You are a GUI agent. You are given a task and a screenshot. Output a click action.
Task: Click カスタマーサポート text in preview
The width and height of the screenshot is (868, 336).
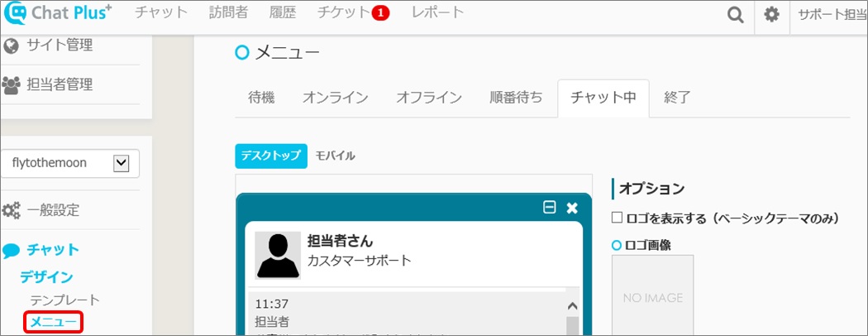(x=360, y=260)
